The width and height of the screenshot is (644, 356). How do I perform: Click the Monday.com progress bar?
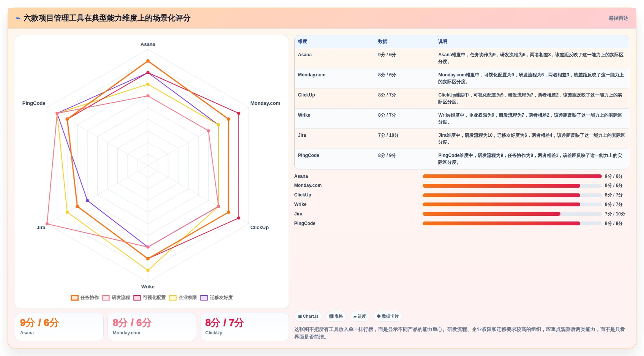point(512,186)
